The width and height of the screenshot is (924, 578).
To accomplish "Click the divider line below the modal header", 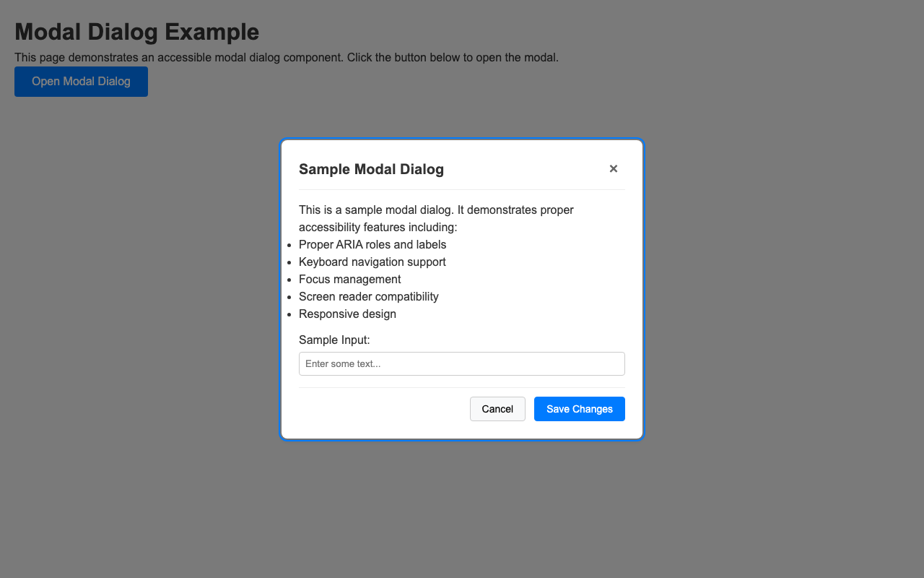I will coord(461,189).
